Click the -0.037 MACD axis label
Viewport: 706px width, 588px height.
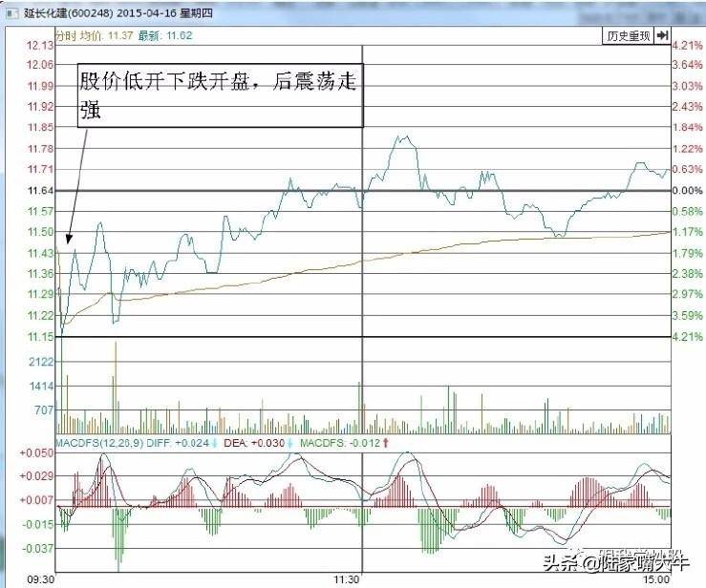(x=38, y=549)
